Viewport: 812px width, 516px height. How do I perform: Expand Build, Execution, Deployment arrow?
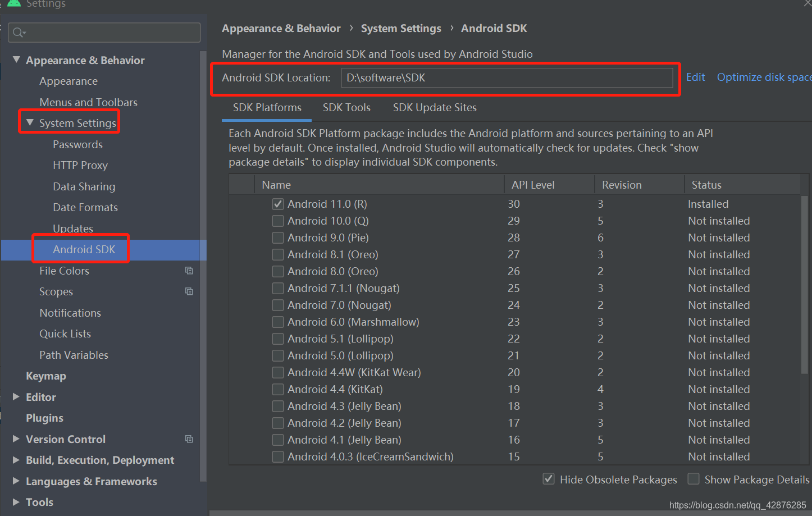(16, 460)
